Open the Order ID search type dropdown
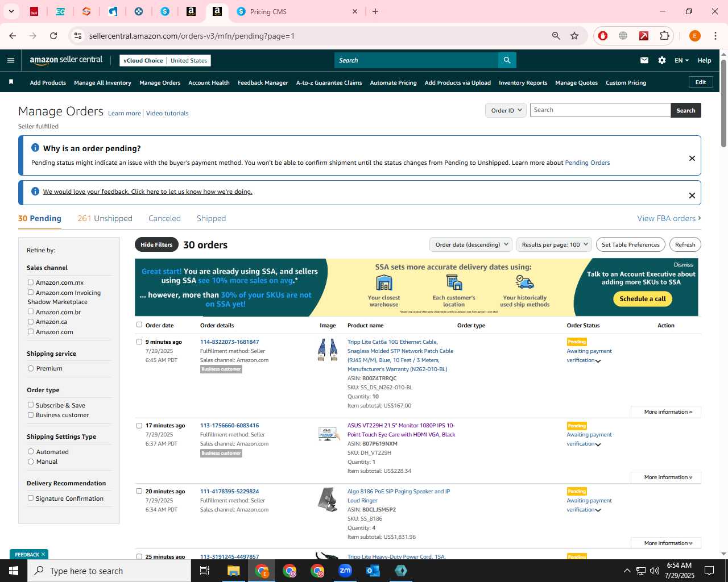Image resolution: width=728 pixels, height=582 pixels. click(x=506, y=110)
